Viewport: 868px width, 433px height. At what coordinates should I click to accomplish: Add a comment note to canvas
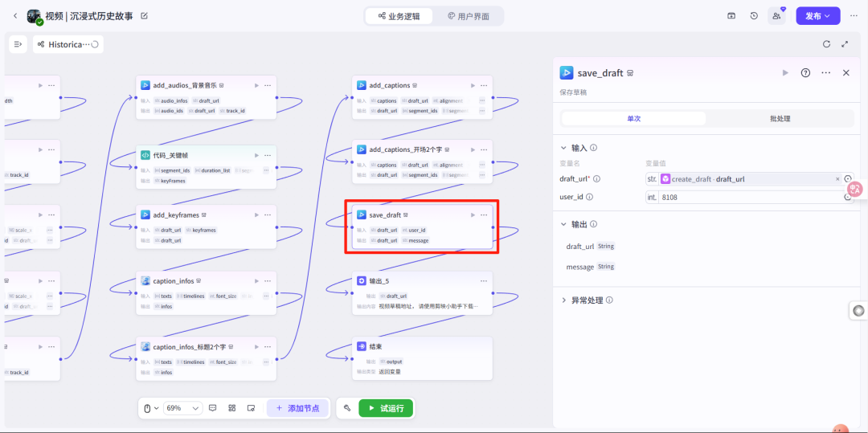point(212,408)
